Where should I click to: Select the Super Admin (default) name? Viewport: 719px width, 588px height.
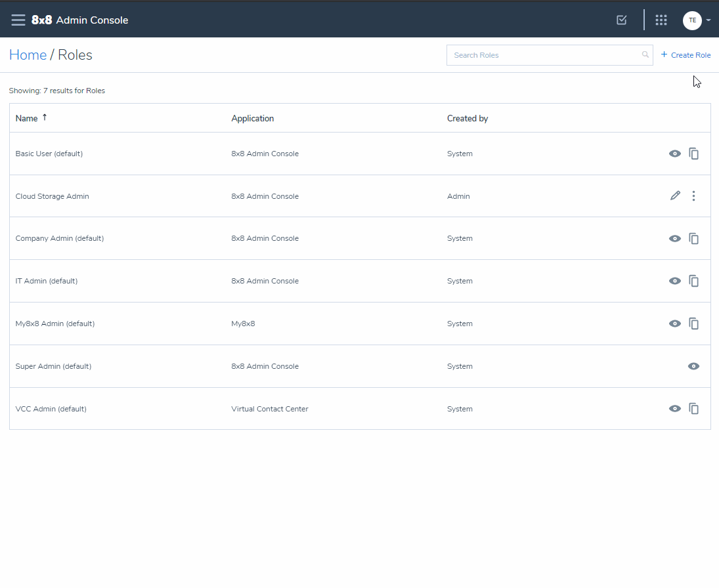click(x=53, y=366)
